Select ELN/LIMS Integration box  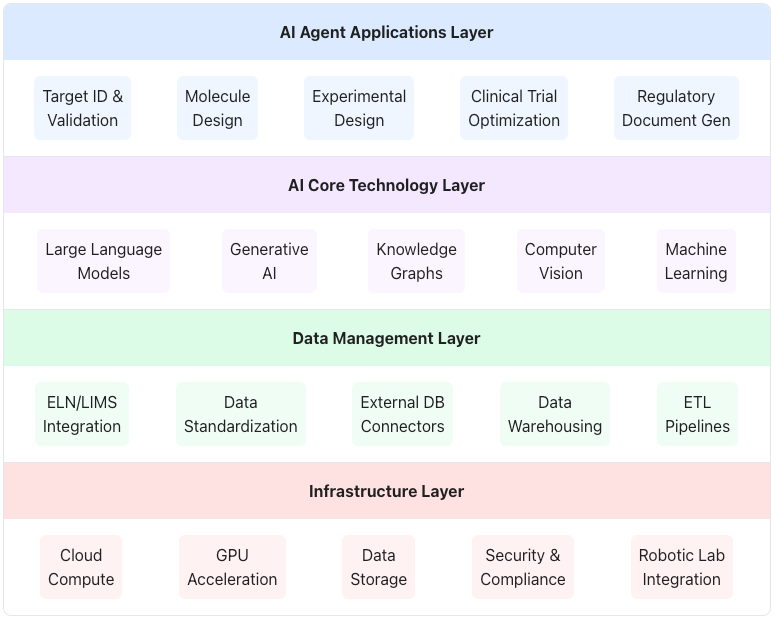pos(82,414)
